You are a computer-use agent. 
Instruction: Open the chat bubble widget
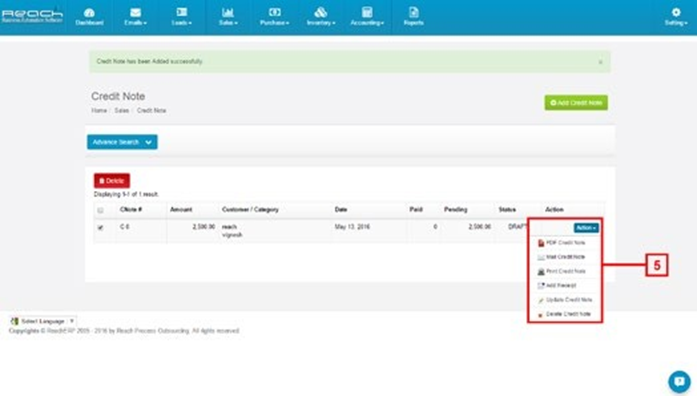679,381
